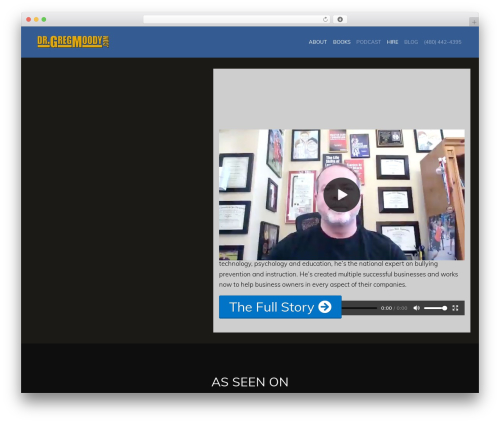500x423 pixels.
Task: Open the BOOKS menu item
Action: click(x=341, y=42)
